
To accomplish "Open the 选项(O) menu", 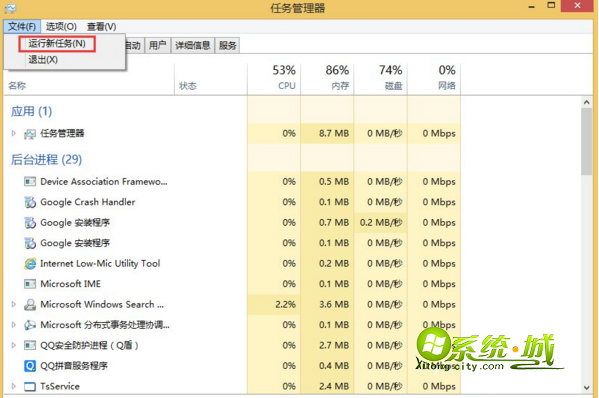I will (61, 26).
